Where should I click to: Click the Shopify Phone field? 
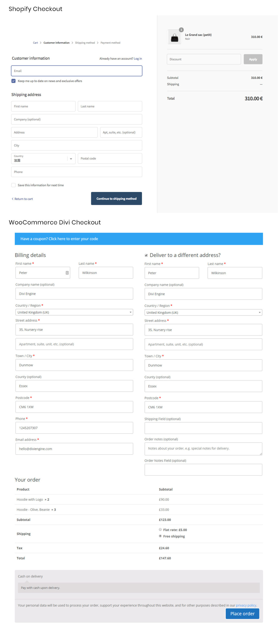pos(77,172)
